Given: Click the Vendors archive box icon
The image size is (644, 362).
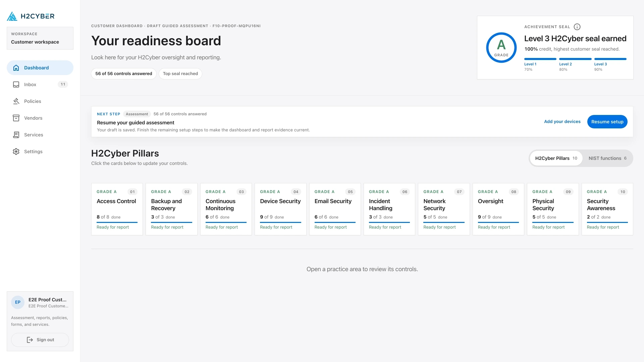Looking at the screenshot, I should 16,118.
